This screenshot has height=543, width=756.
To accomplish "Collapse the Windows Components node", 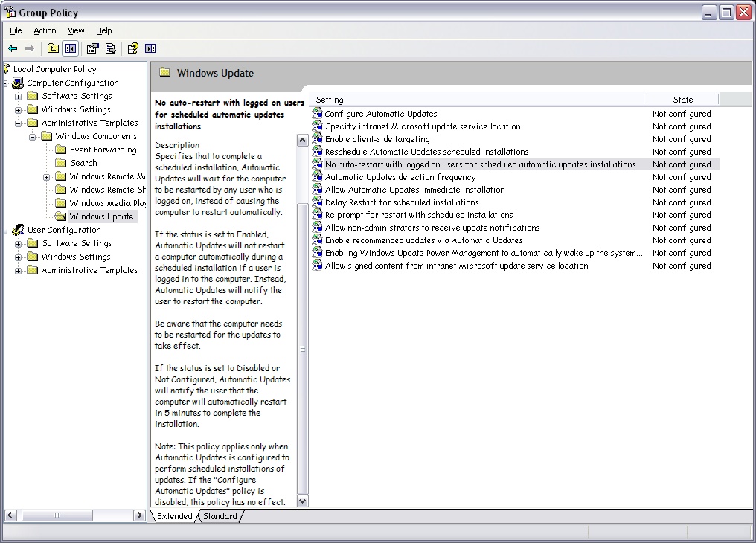I will 32,137.
